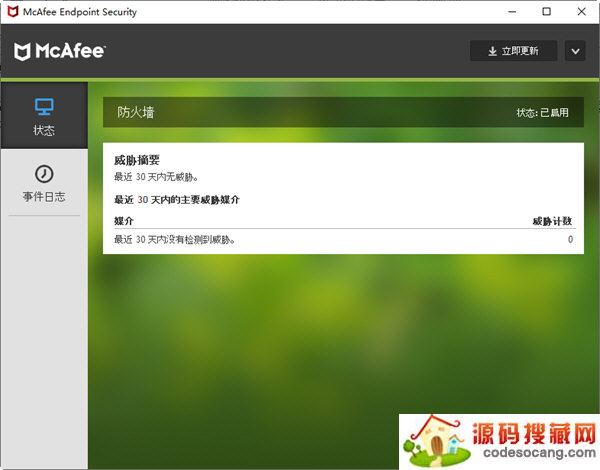
Task: Switch to the 事件日志 tab label
Action: point(44,197)
